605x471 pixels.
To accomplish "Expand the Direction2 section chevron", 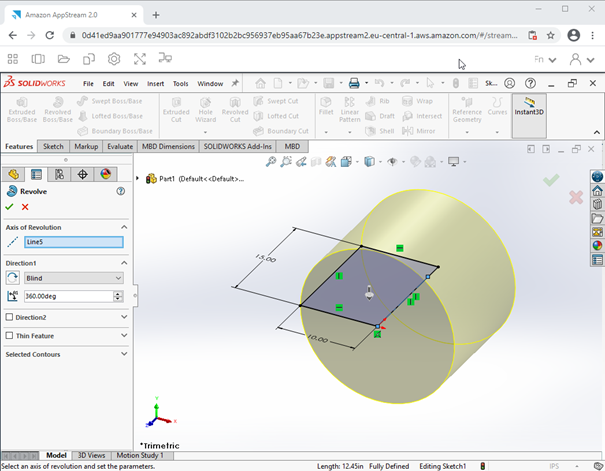I will tap(124, 317).
